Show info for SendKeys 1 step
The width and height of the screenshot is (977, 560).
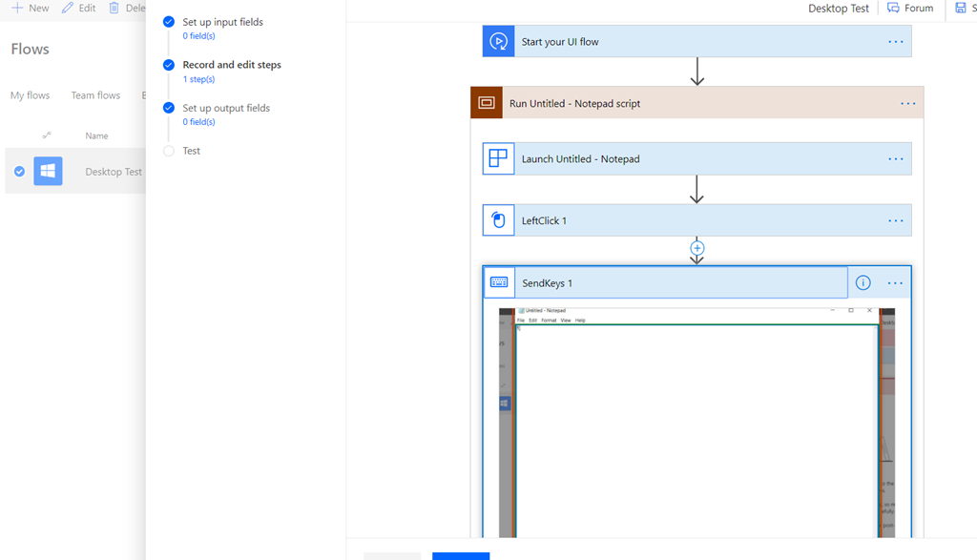(863, 282)
